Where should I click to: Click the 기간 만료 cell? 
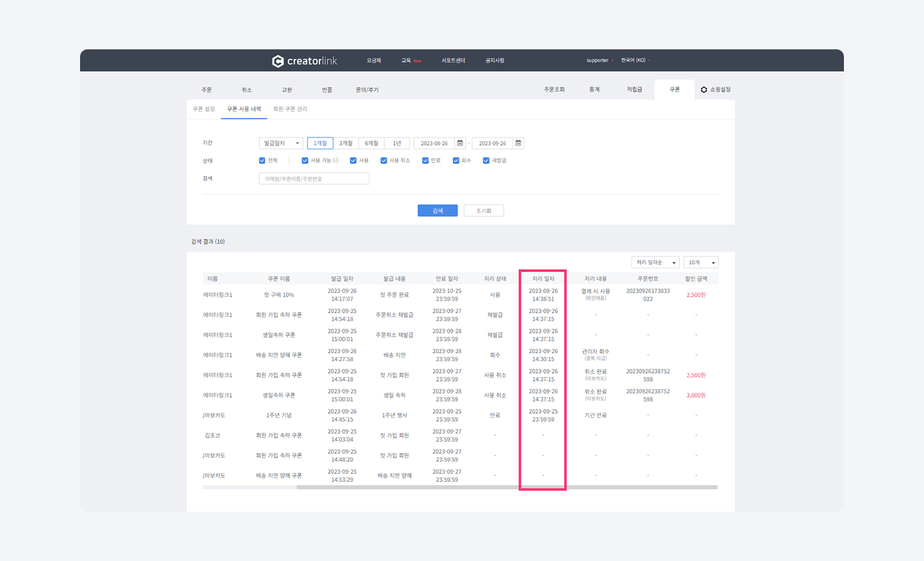[x=596, y=416]
